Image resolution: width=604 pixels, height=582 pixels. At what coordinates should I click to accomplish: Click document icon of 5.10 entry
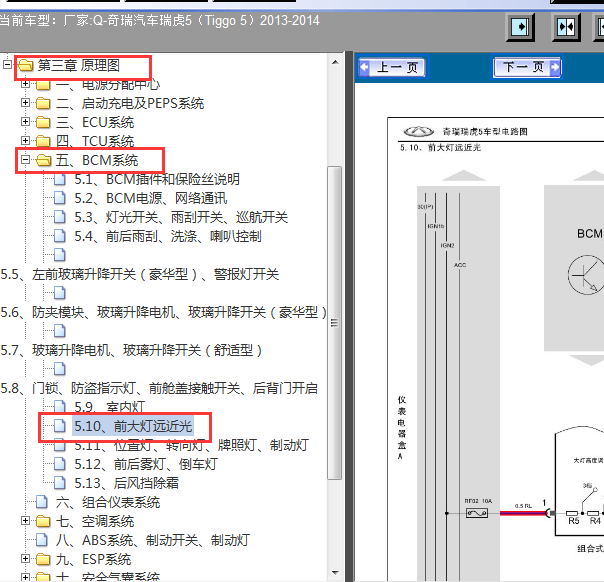(x=59, y=426)
